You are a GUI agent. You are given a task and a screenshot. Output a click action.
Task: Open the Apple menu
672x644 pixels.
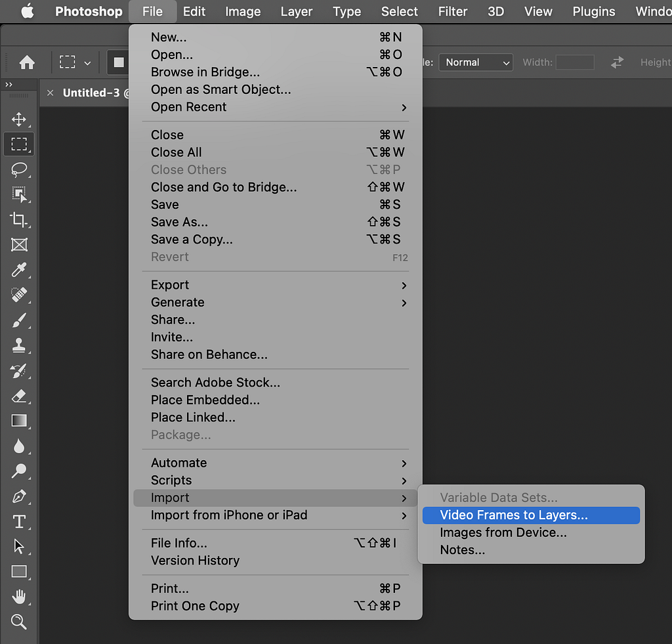click(28, 11)
